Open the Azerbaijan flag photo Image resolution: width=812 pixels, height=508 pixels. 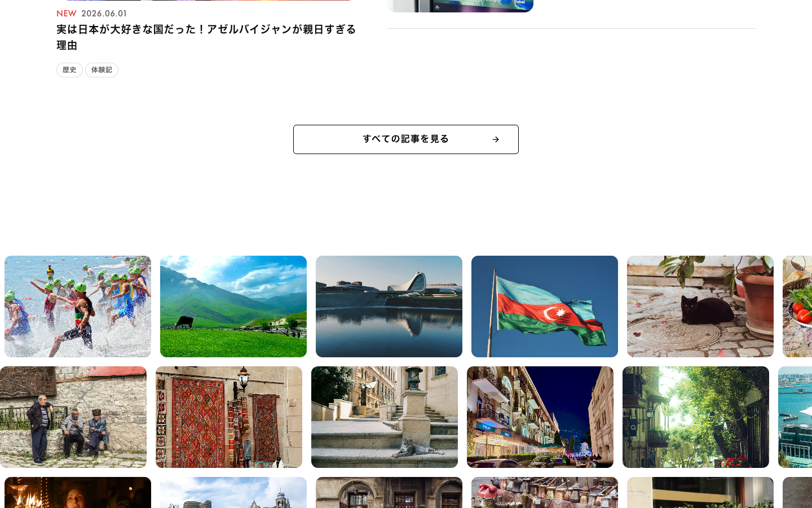(x=545, y=306)
